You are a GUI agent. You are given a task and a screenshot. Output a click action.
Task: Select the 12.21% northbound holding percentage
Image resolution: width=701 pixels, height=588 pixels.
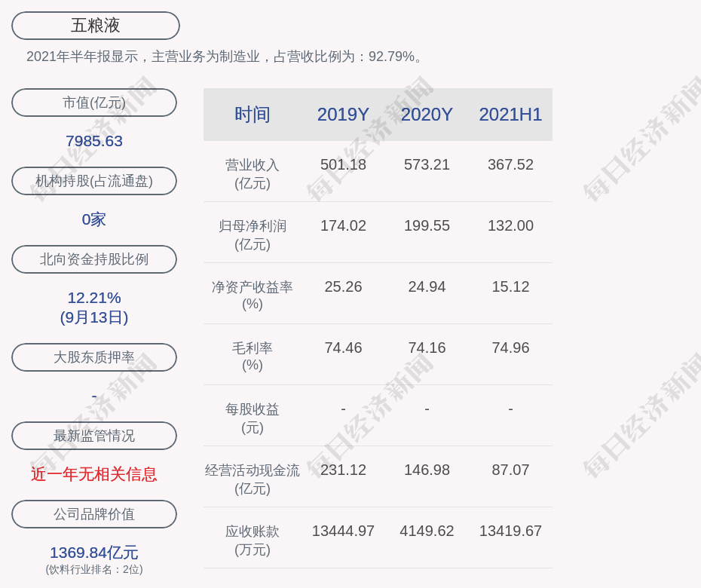tap(93, 298)
